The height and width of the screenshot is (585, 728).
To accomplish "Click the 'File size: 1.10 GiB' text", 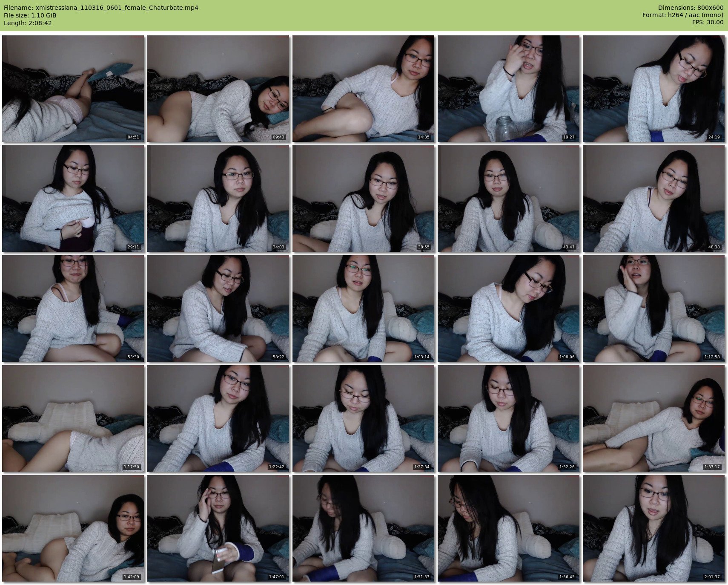I will click(30, 15).
